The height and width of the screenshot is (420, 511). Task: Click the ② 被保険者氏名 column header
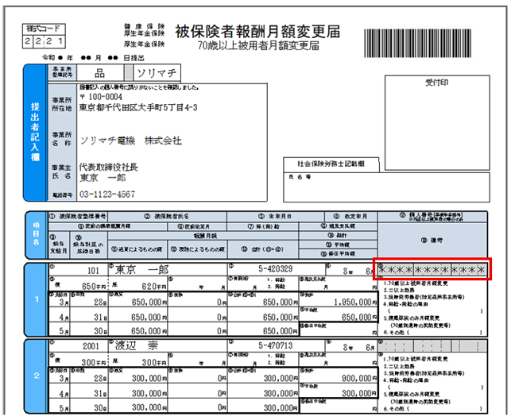pyautogui.click(x=167, y=216)
